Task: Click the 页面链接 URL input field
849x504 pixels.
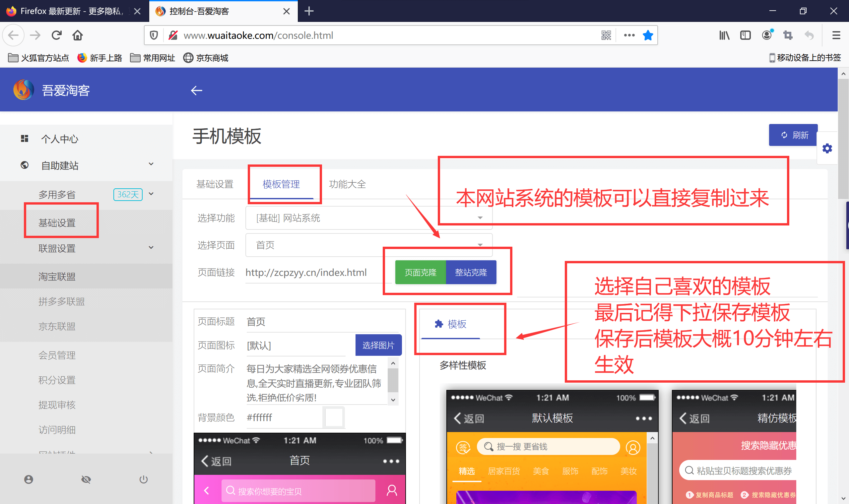Action: click(x=319, y=272)
